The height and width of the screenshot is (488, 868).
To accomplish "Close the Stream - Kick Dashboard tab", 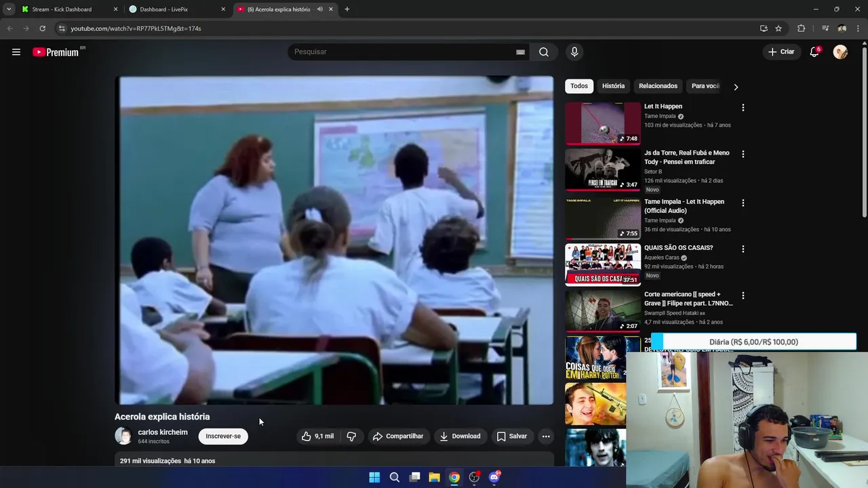I will pyautogui.click(x=115, y=9).
